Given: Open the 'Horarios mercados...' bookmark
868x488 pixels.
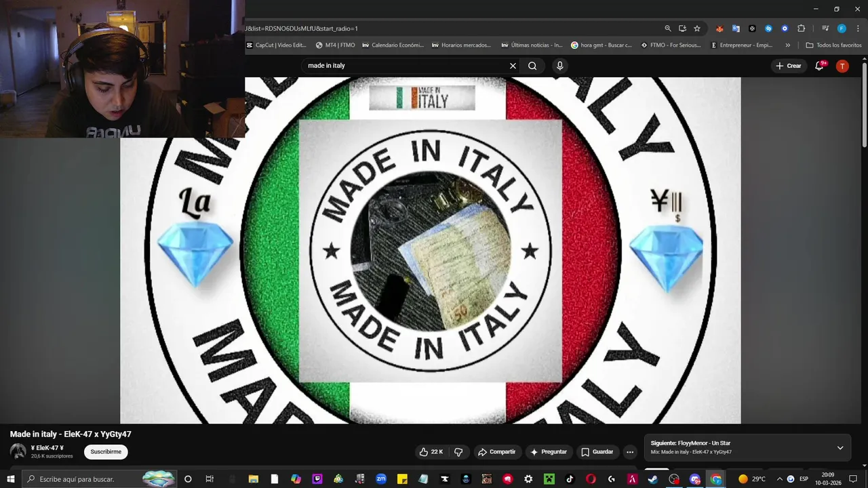Looking at the screenshot, I should pos(461,45).
